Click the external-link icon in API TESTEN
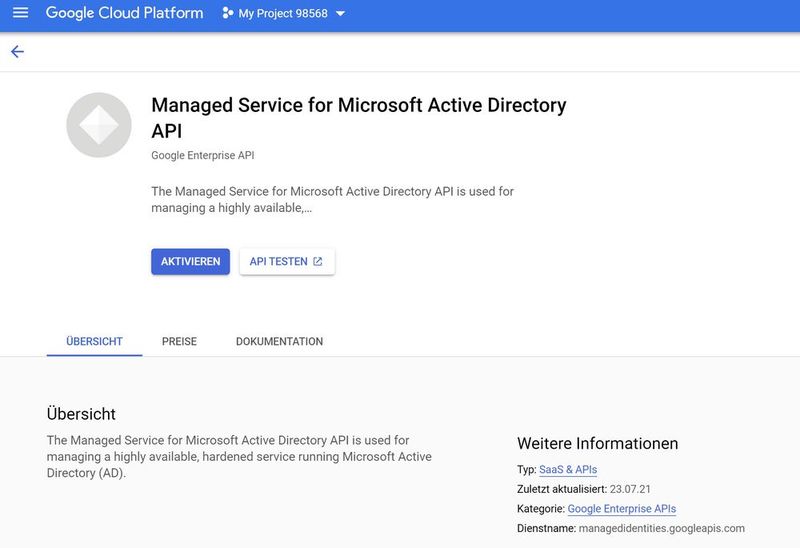Image resolution: width=800 pixels, height=548 pixels. [x=318, y=261]
